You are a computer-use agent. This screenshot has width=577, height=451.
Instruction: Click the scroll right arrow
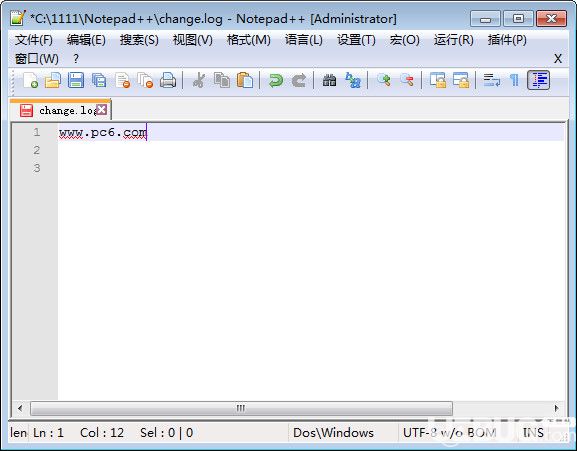coord(556,408)
